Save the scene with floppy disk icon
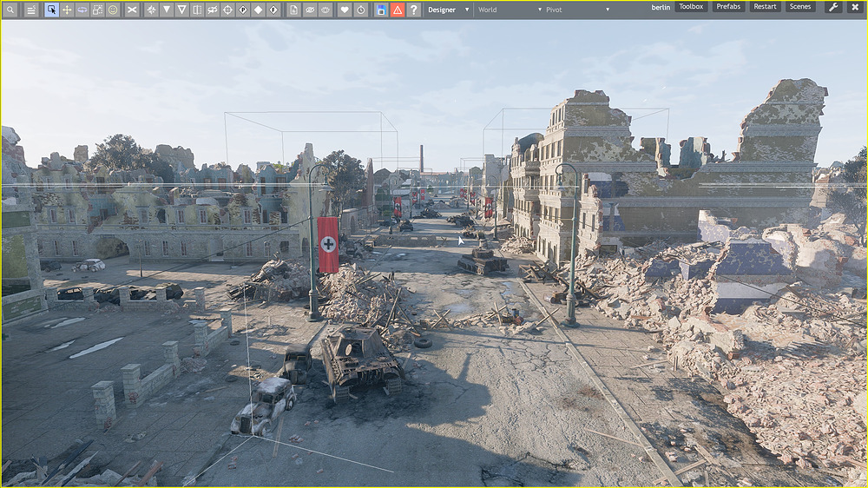 (x=381, y=10)
